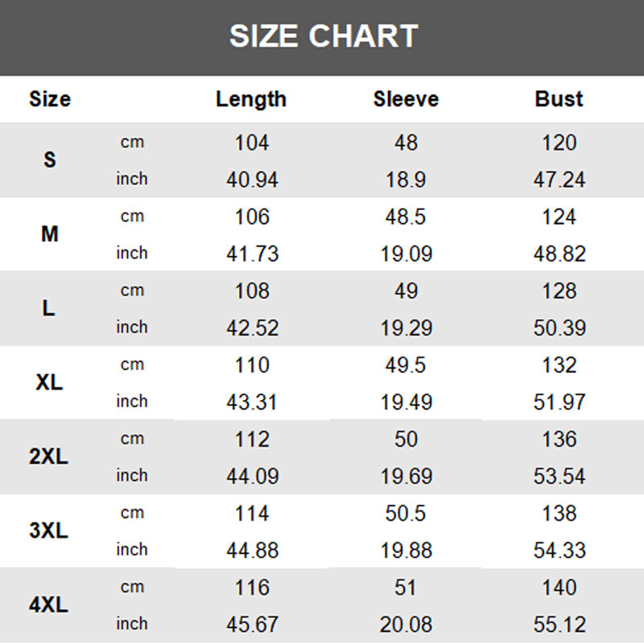644x644 pixels.
Task: Click the 138 cm bust value
Action: [x=559, y=513]
